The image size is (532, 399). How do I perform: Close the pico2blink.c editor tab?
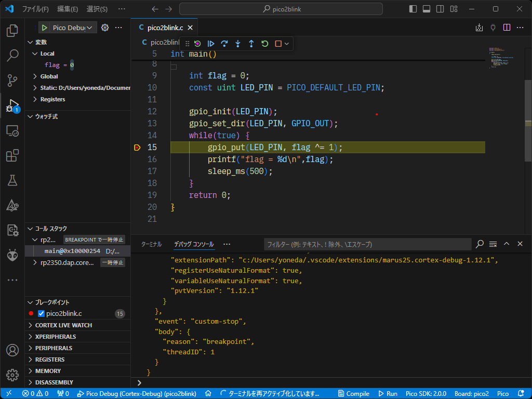point(190,28)
